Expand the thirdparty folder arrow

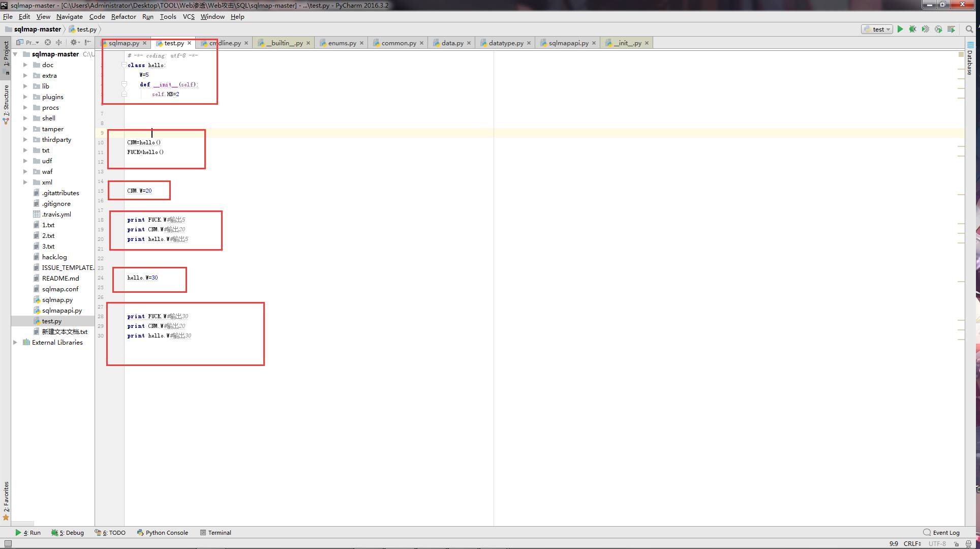pyautogui.click(x=25, y=139)
